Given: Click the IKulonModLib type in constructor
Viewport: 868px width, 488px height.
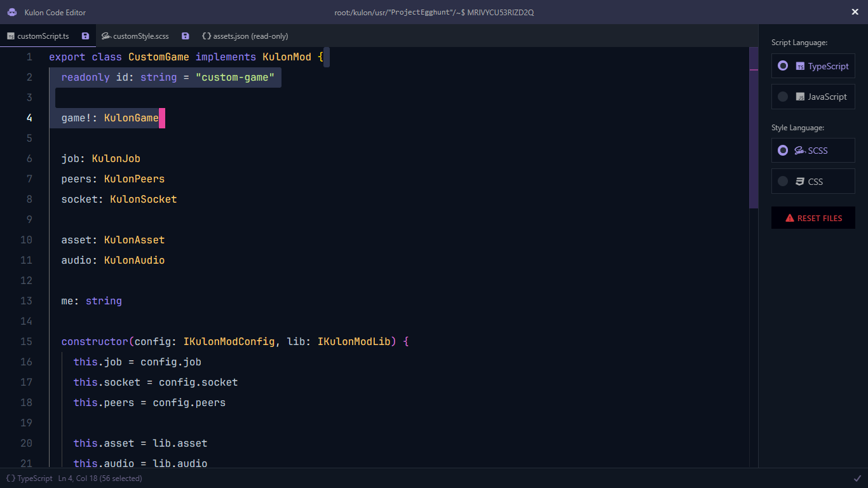Looking at the screenshot, I should [354, 342].
